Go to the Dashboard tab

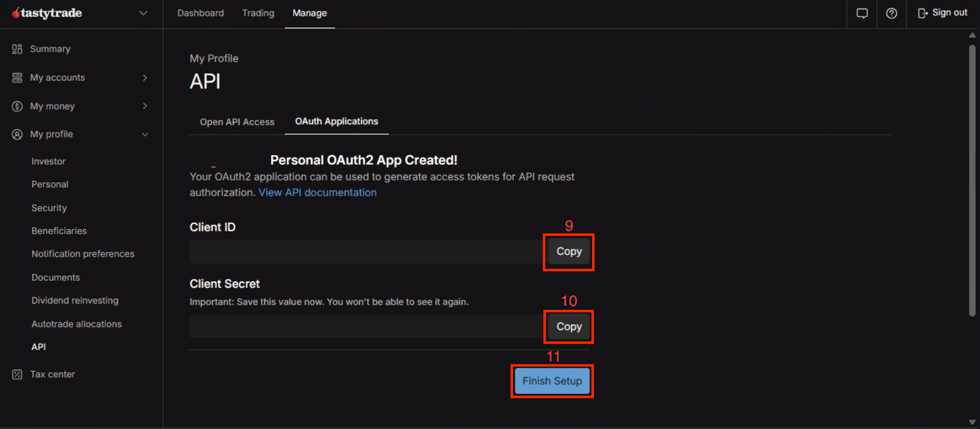pyautogui.click(x=200, y=13)
